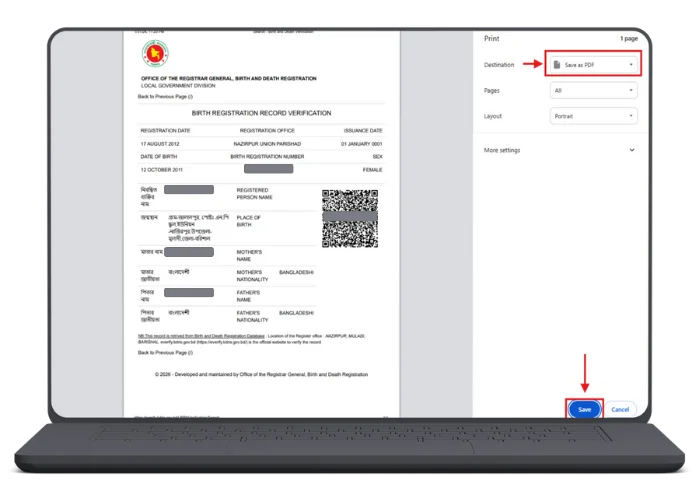Screen dimensions: 700x500
Task: Open the Pages dropdown set to All
Action: tap(592, 90)
